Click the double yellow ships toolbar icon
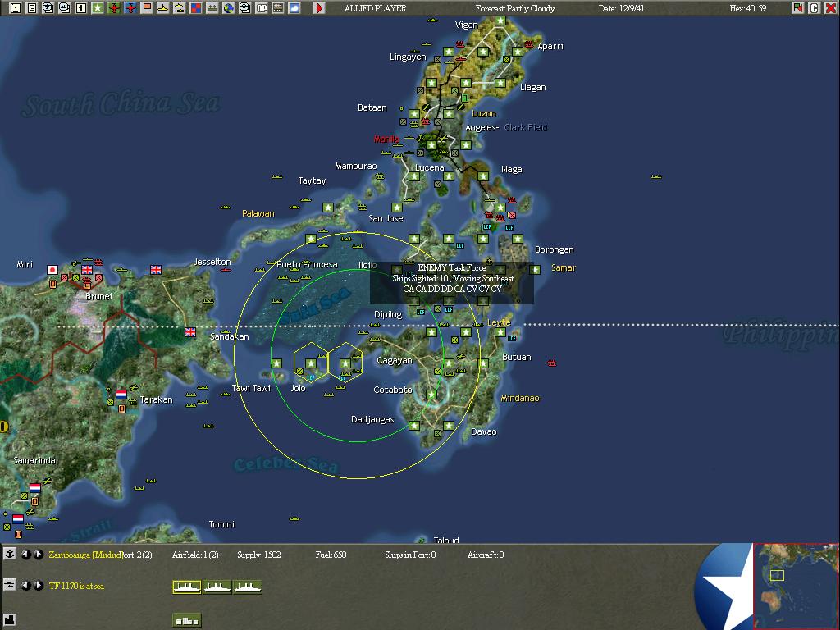This screenshot has width=840, height=630. pyautogui.click(x=180, y=8)
